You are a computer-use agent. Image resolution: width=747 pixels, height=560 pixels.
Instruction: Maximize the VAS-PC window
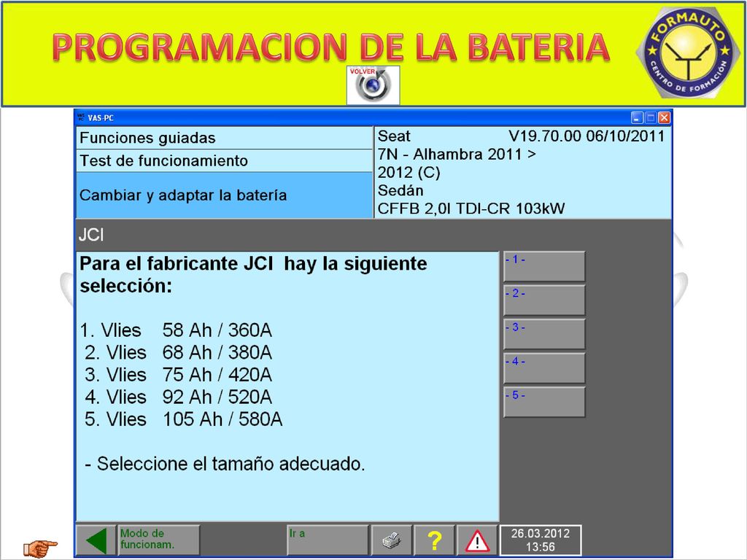click(651, 117)
